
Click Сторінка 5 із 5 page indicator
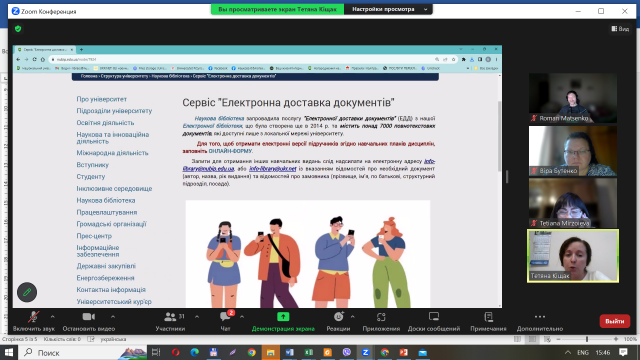(x=19, y=339)
